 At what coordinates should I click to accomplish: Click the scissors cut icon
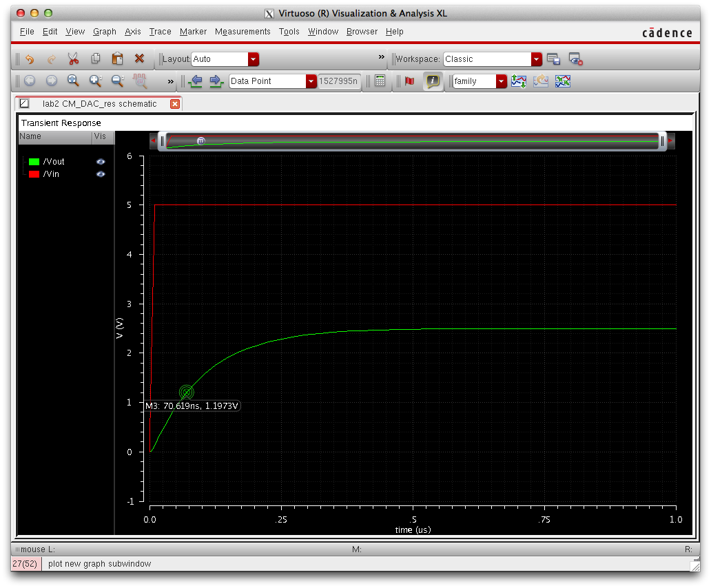[73, 59]
